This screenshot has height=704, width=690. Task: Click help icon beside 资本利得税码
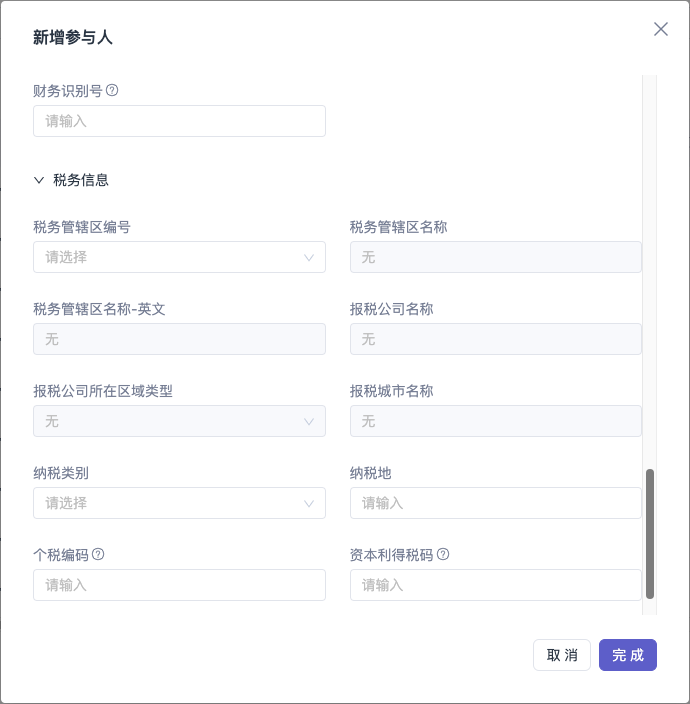443,554
